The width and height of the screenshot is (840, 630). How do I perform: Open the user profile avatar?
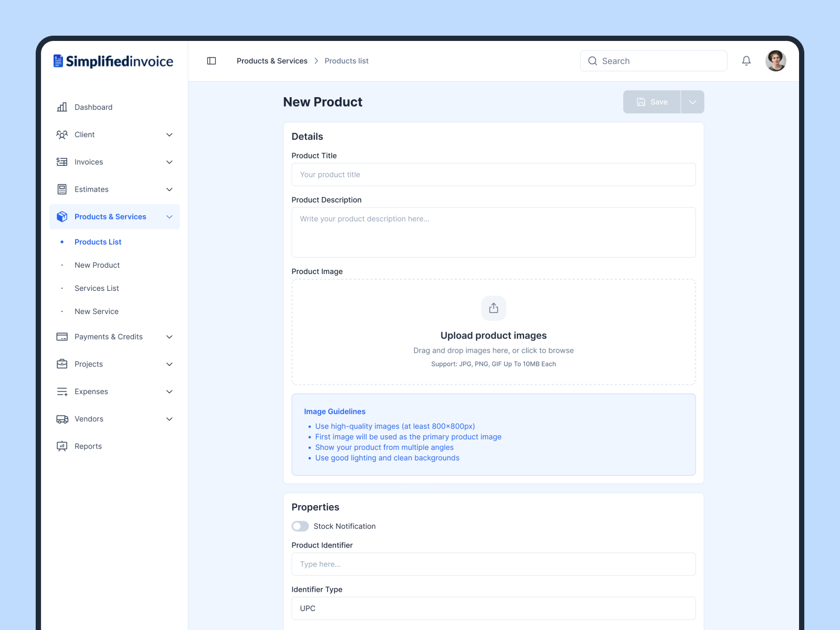(775, 61)
